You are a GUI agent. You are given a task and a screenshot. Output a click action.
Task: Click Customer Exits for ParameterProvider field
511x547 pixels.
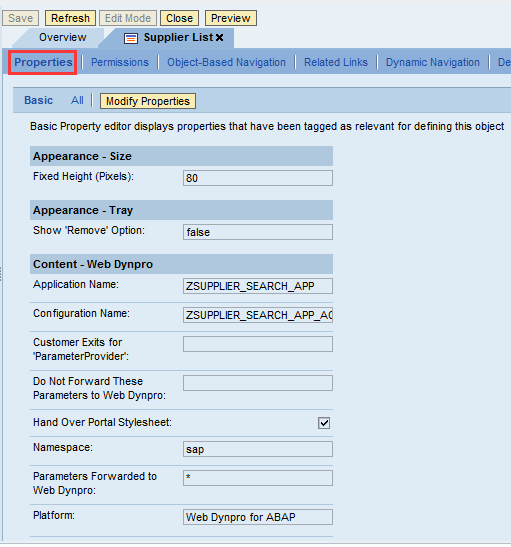pyautogui.click(x=258, y=344)
